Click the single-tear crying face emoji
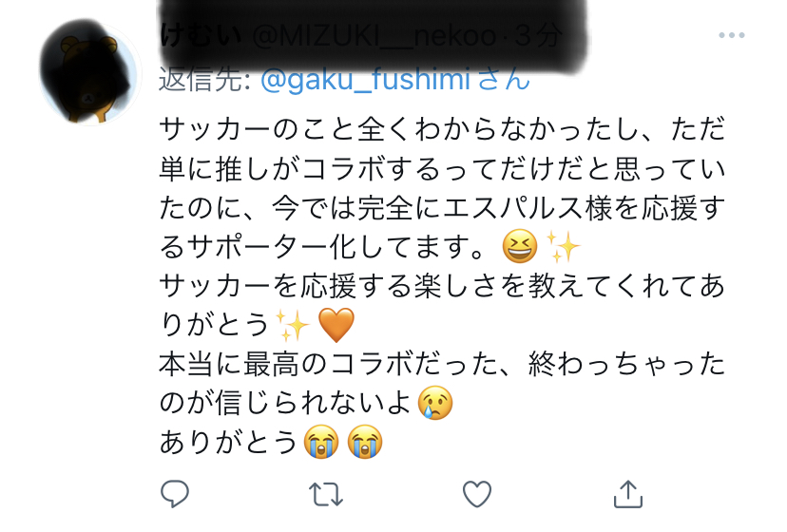This screenshot has height=532, width=787. [x=435, y=404]
